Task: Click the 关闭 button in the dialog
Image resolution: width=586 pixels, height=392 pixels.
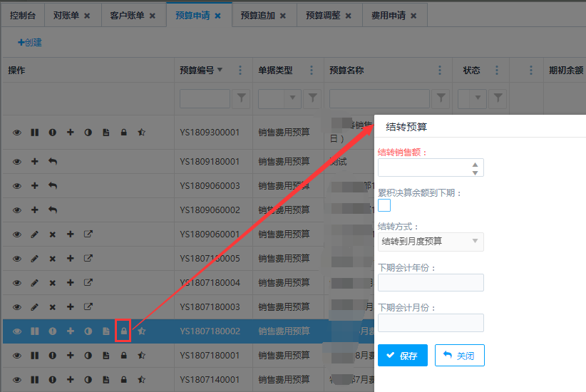Action: [x=459, y=356]
